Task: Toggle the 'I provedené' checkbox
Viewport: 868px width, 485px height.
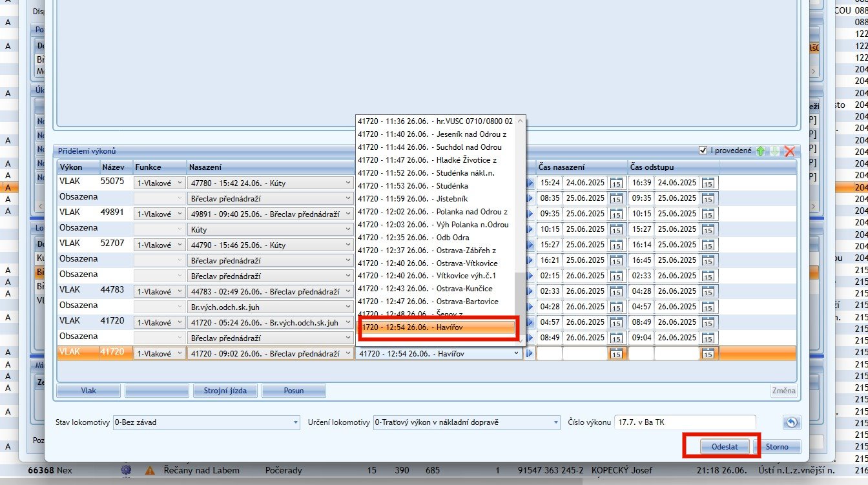Action: point(703,150)
